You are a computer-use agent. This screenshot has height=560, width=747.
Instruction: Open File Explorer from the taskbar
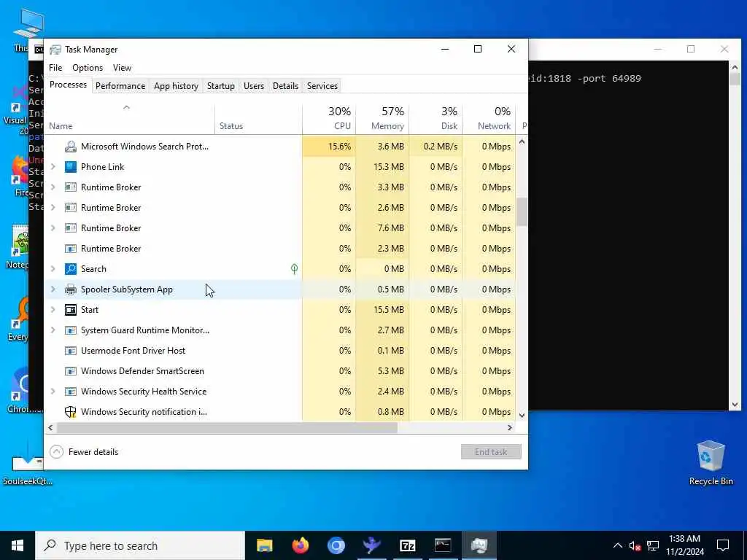[x=264, y=545]
